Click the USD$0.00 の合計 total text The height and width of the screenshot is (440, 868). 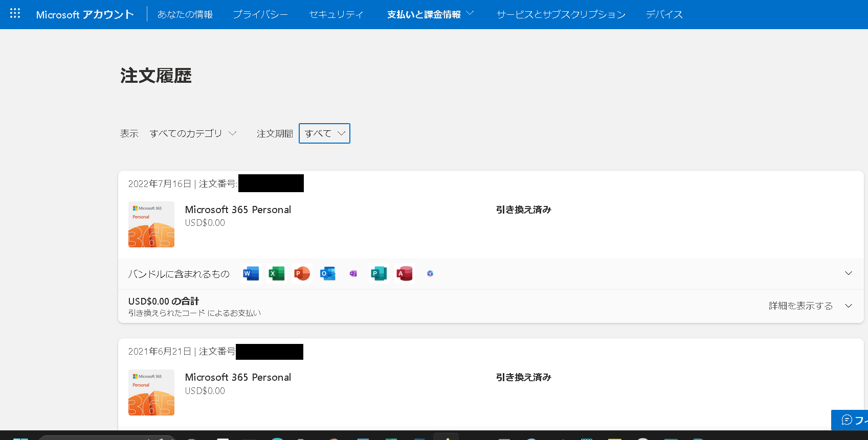164,301
